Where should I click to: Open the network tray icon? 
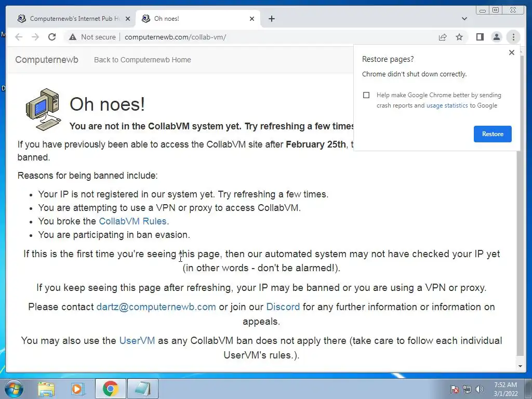click(x=467, y=389)
